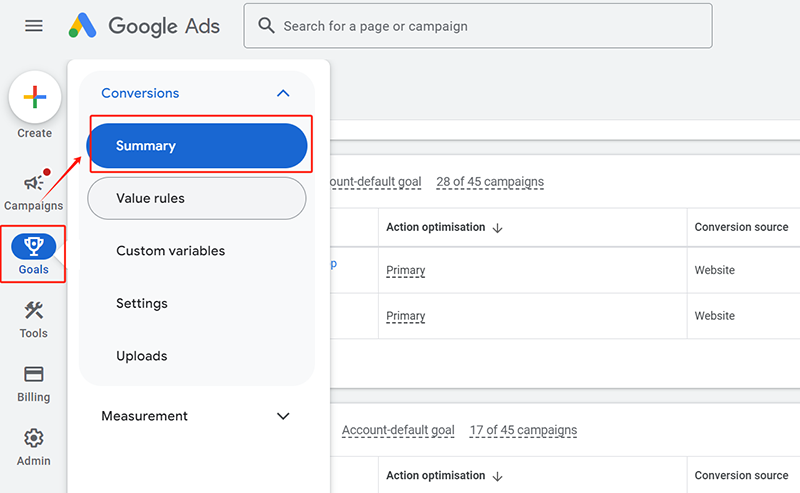
Task: Expand the Measurement section
Action: [x=283, y=416]
